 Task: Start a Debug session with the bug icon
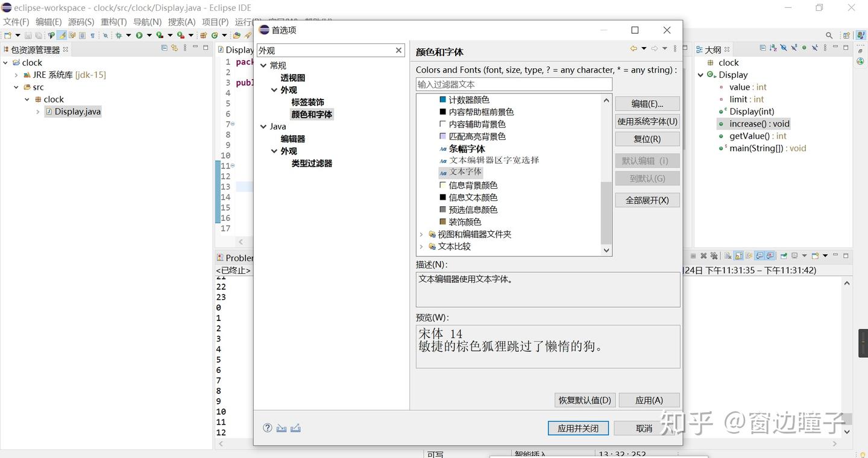(x=117, y=36)
